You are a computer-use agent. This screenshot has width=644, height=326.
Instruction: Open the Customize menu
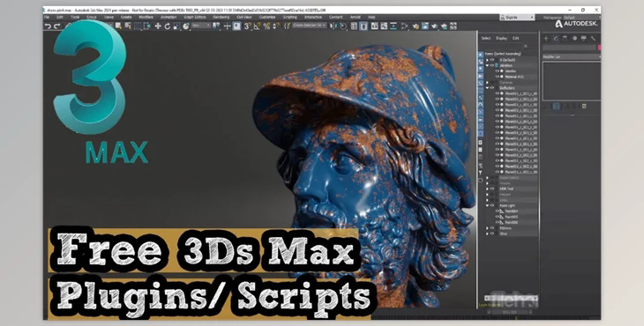click(267, 17)
